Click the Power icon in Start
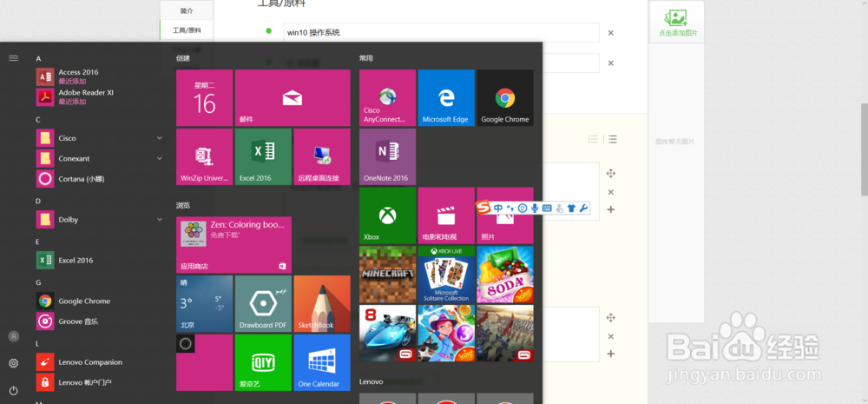 tap(14, 390)
